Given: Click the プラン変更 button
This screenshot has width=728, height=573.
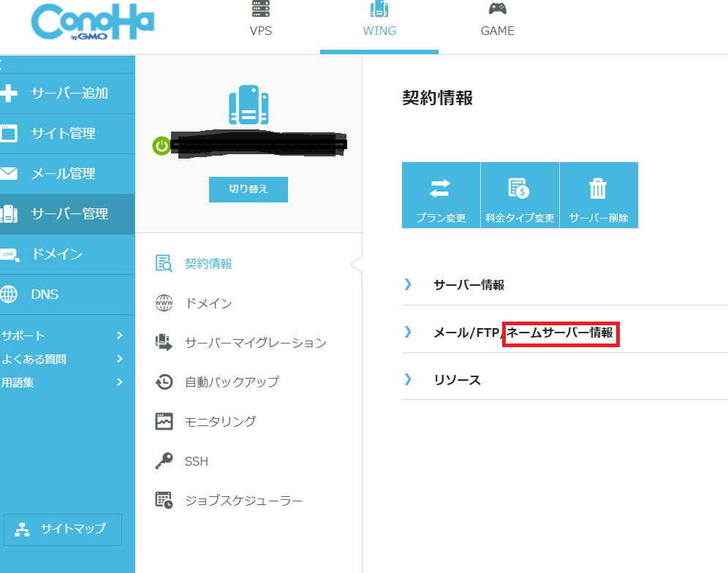Looking at the screenshot, I should [441, 195].
